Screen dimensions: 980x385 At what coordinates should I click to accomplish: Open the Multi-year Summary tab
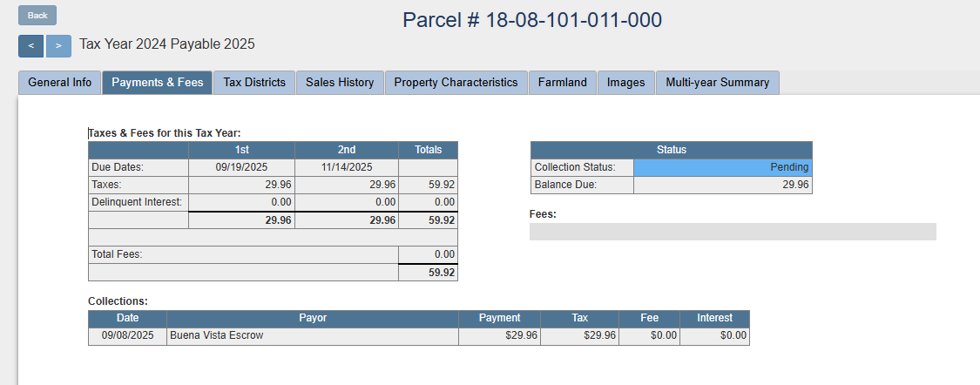click(717, 83)
